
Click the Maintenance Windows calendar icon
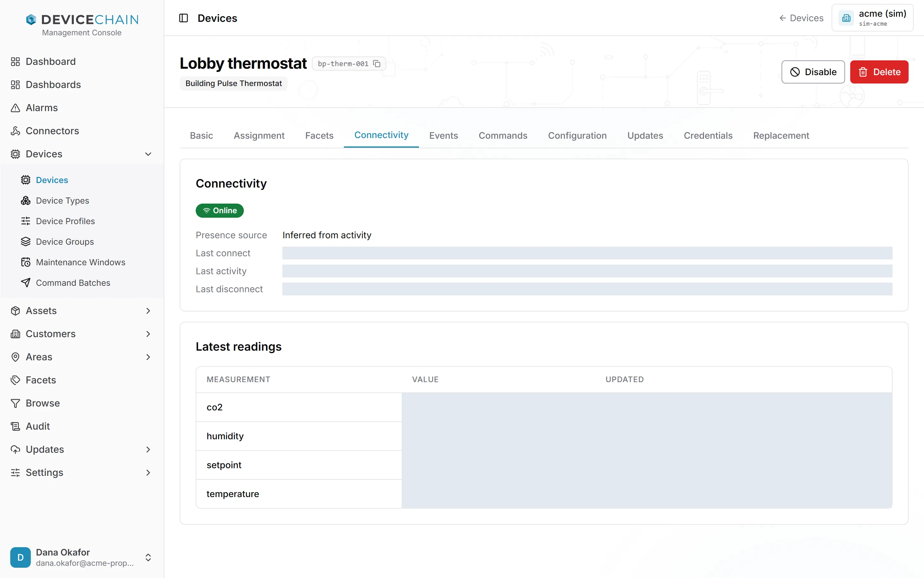26,262
